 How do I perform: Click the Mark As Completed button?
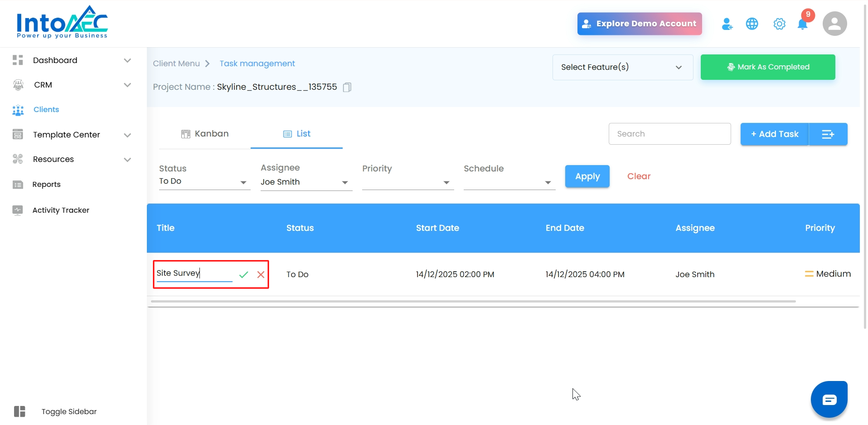pyautogui.click(x=768, y=67)
